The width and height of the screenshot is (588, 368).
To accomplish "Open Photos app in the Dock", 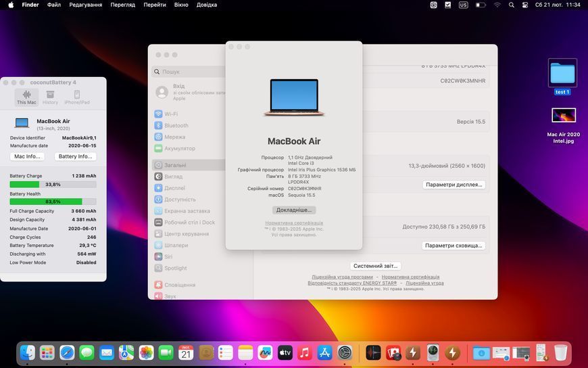I will click(x=146, y=352).
